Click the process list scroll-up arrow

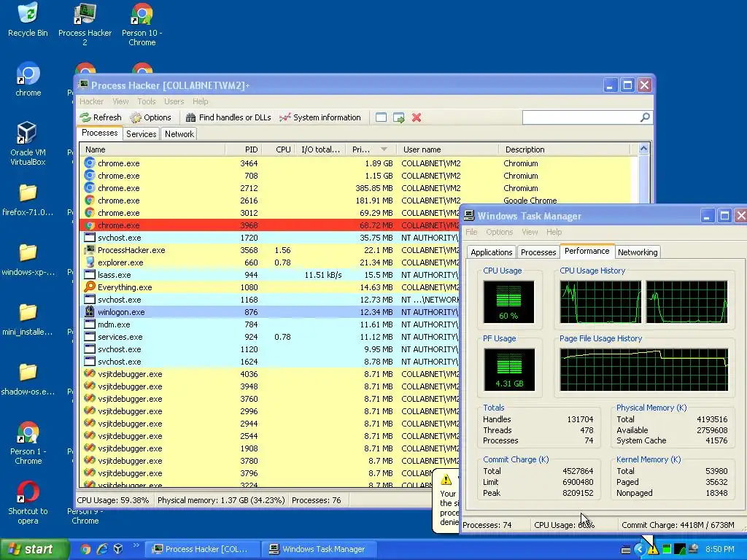click(643, 149)
